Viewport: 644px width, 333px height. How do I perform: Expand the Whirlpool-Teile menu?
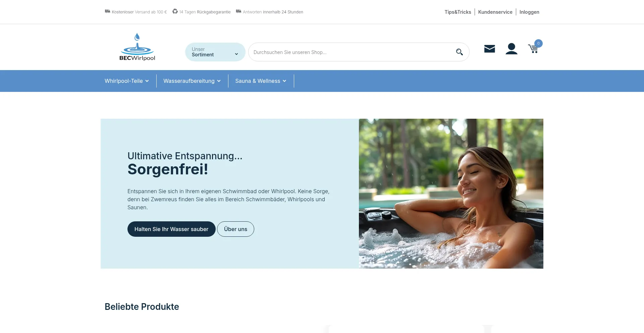(x=127, y=81)
